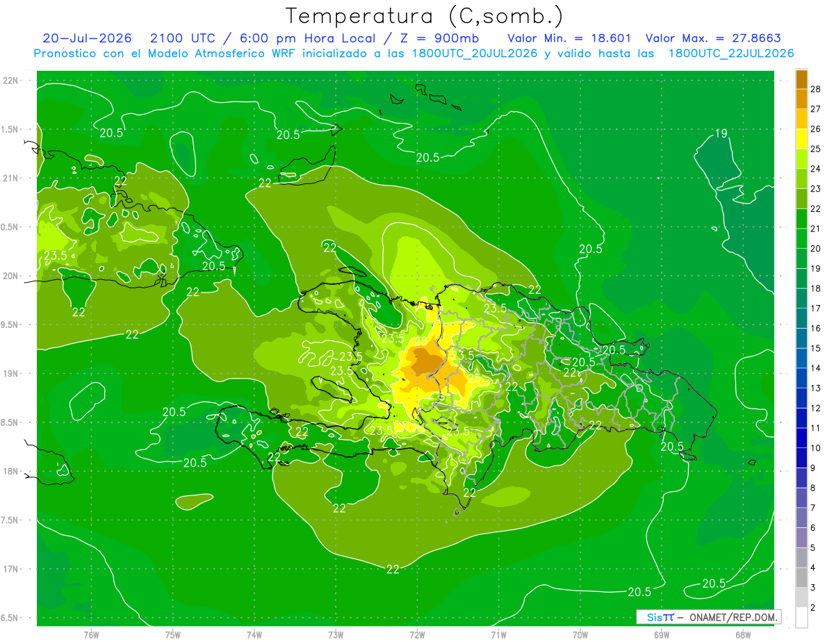The height and width of the screenshot is (644, 834).
Task: Click the "74W" longitude axis label
Action: point(254,635)
